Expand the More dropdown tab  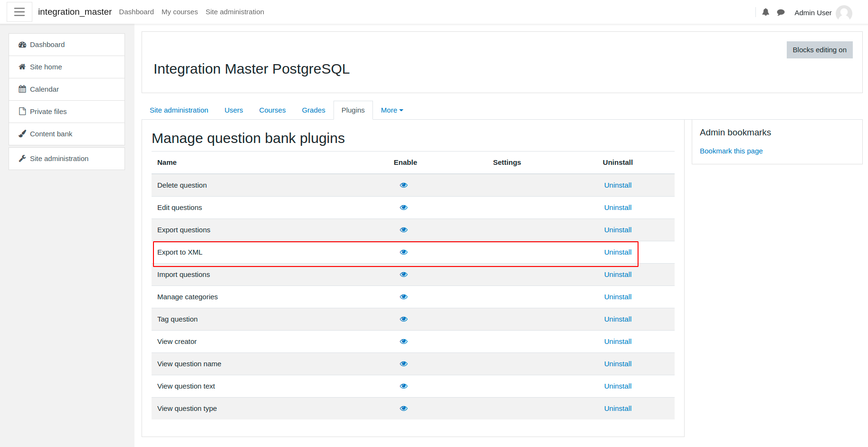point(392,110)
